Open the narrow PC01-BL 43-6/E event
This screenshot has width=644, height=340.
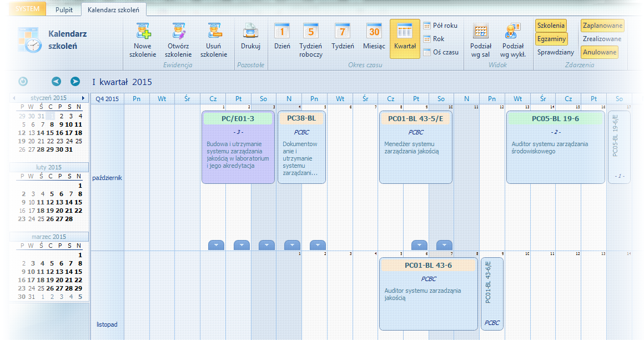click(492, 294)
